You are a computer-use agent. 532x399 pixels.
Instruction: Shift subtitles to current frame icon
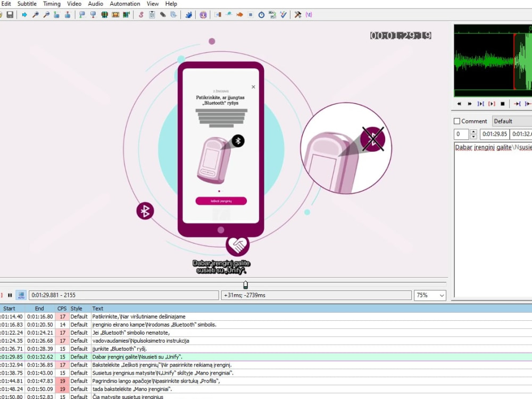coord(126,14)
